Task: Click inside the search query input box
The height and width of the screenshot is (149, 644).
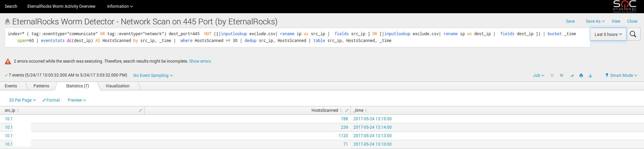Action: 298,37
